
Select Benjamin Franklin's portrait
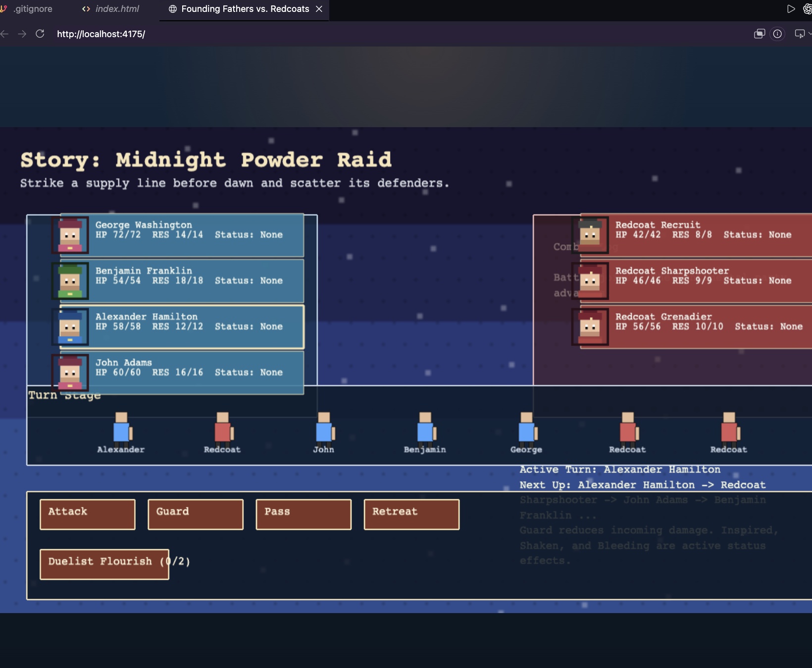point(70,281)
